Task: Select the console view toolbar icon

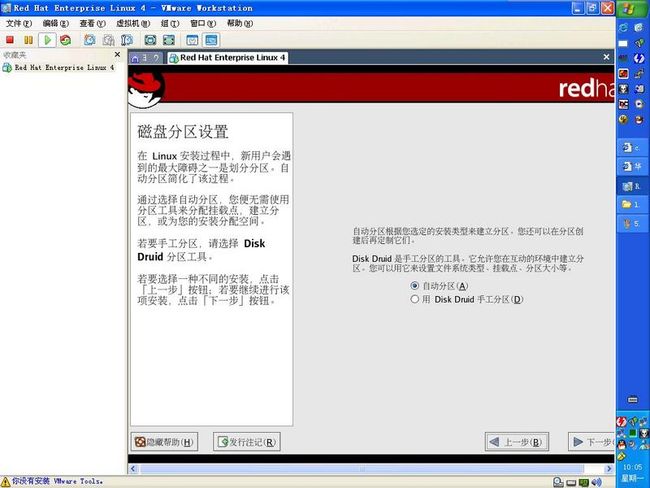Action: (x=211, y=40)
